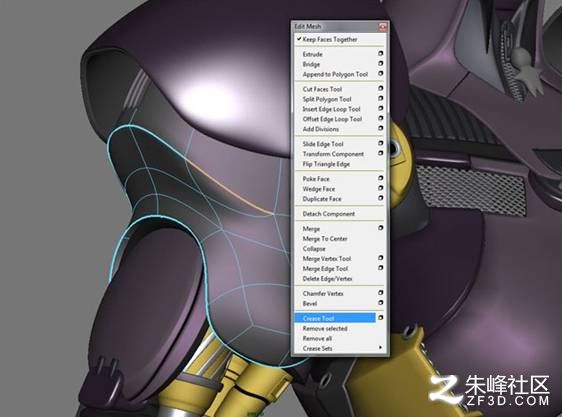
Task: Select the Bridge menu entry
Action: point(311,65)
